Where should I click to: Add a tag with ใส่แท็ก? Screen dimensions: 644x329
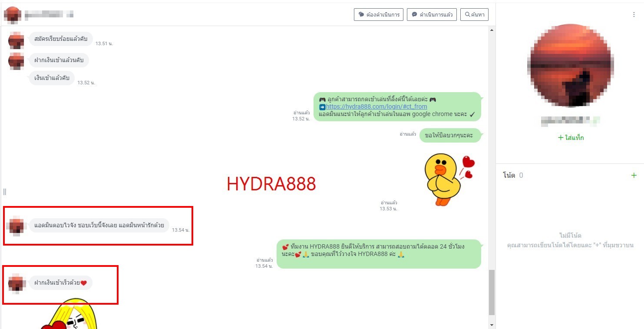571,138
